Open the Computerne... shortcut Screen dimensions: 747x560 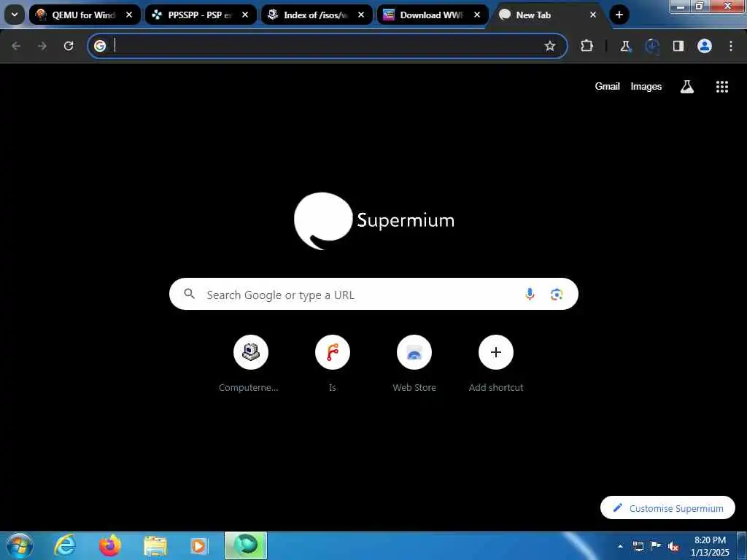(251, 364)
